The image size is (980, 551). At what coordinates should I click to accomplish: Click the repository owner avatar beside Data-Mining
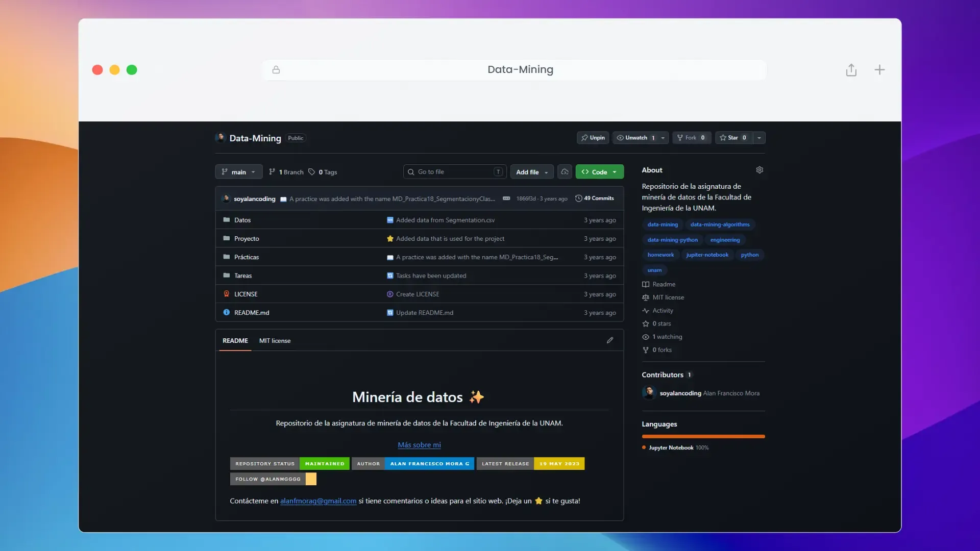point(220,138)
